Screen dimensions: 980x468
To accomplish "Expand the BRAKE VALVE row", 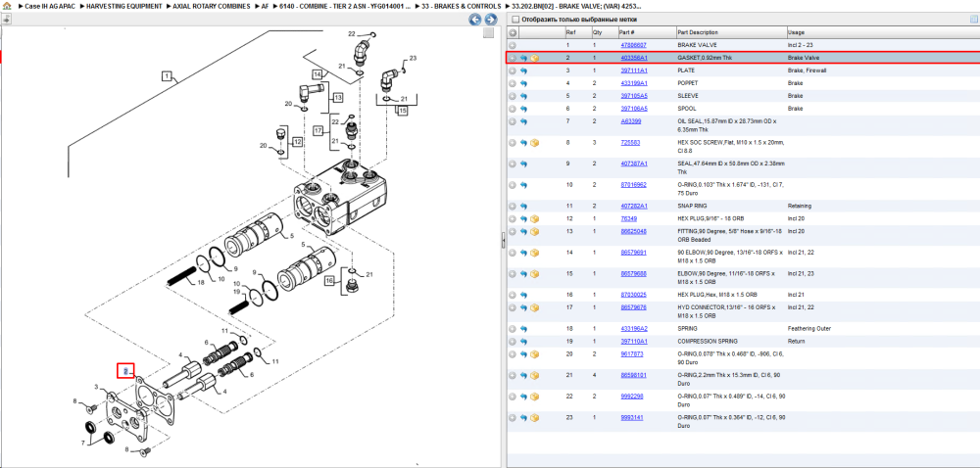I will 513,46.
